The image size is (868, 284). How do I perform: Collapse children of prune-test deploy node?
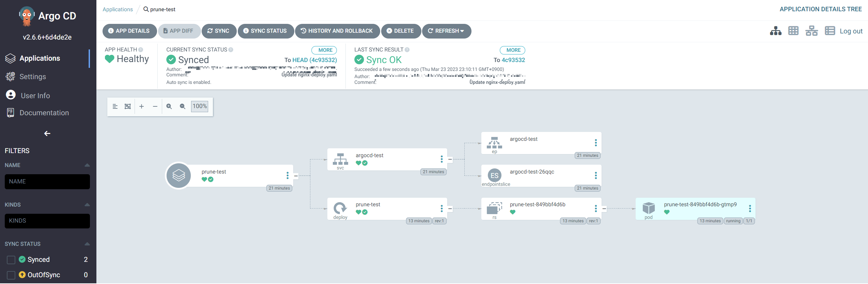click(x=450, y=209)
